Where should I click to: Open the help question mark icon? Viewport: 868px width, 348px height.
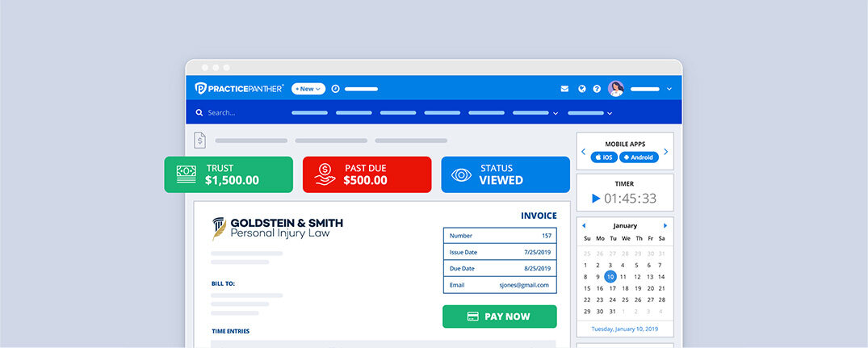click(x=597, y=89)
